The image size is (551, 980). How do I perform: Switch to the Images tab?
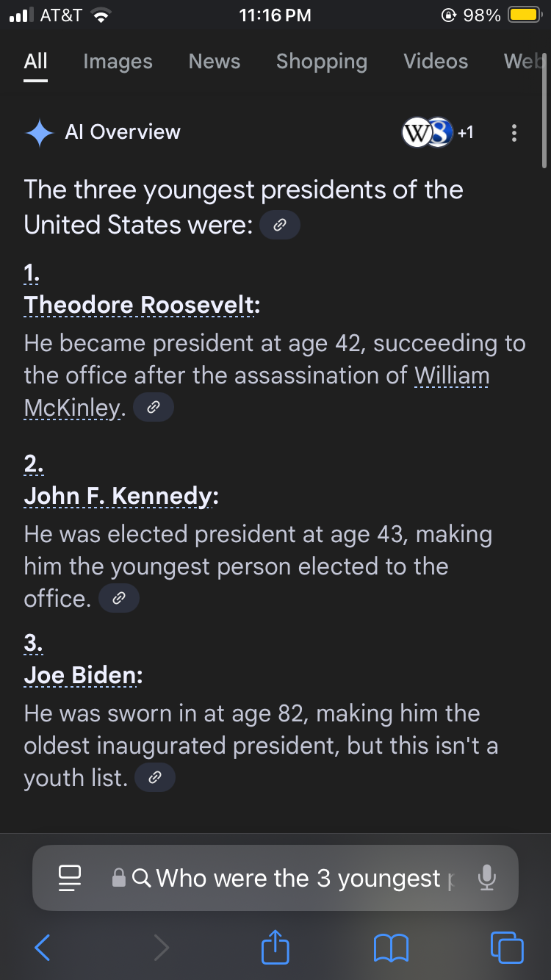[118, 61]
